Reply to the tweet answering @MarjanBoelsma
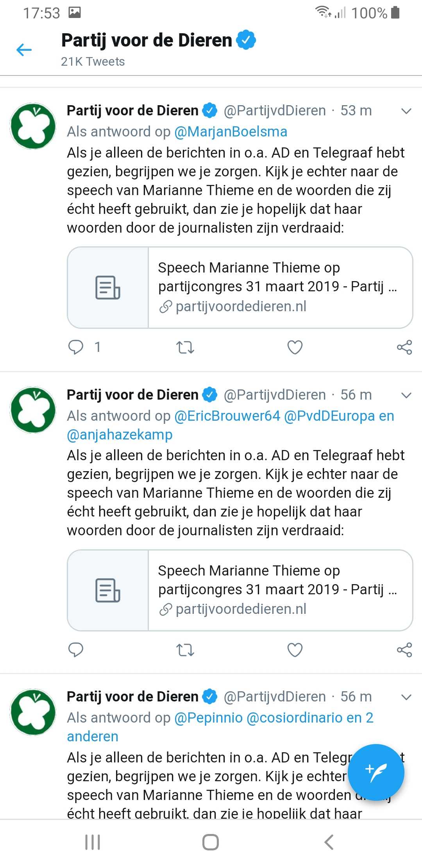This screenshot has height=868, width=422. 76,347
